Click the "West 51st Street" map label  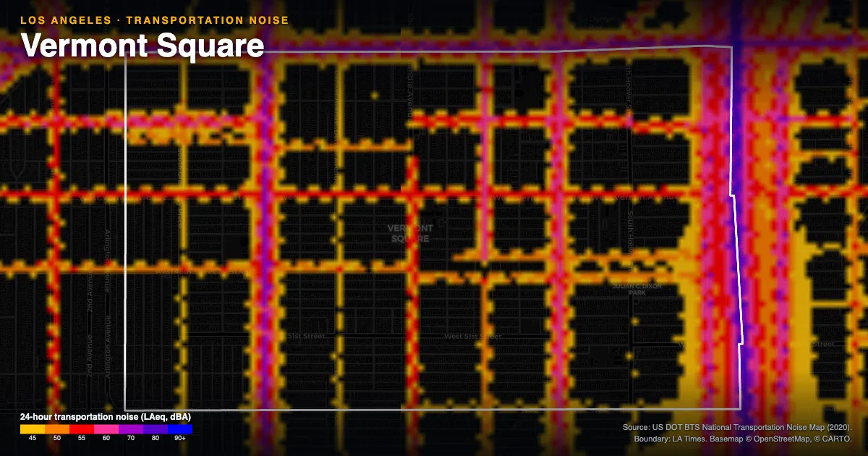click(x=472, y=337)
